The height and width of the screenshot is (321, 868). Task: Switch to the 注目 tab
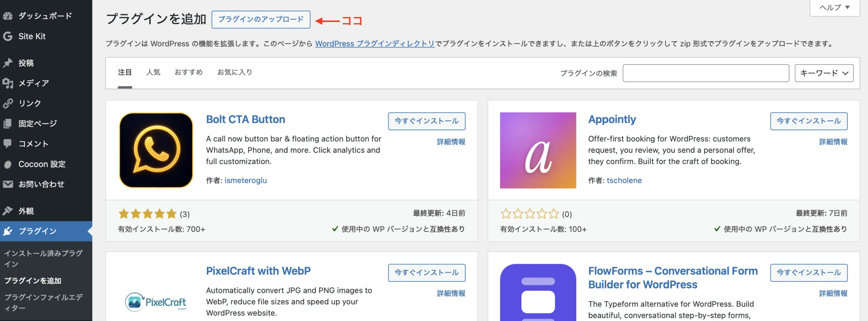(x=125, y=72)
